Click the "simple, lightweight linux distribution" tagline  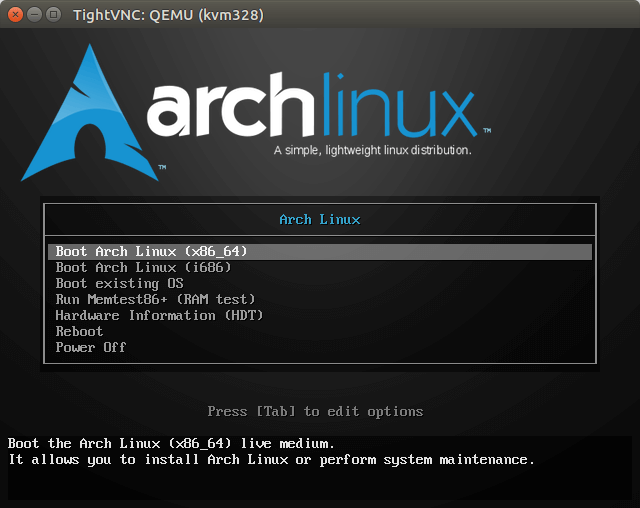pyautogui.click(x=372, y=151)
